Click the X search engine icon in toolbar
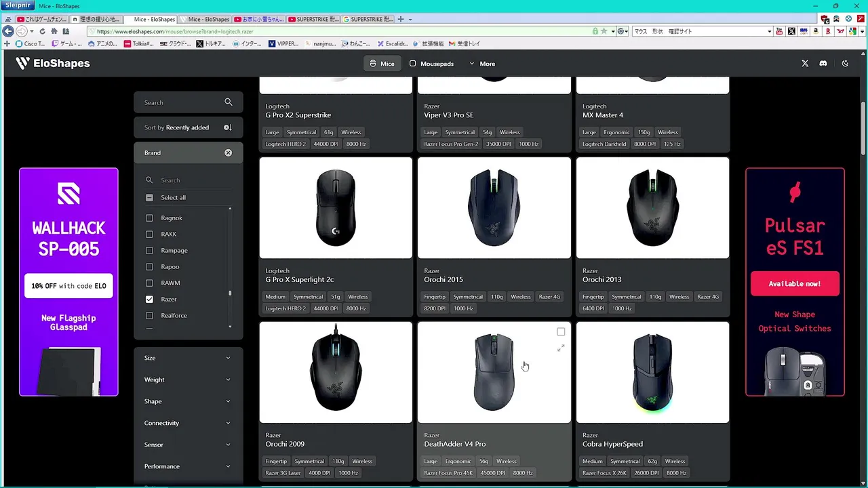This screenshot has height=488, width=868. point(791,31)
